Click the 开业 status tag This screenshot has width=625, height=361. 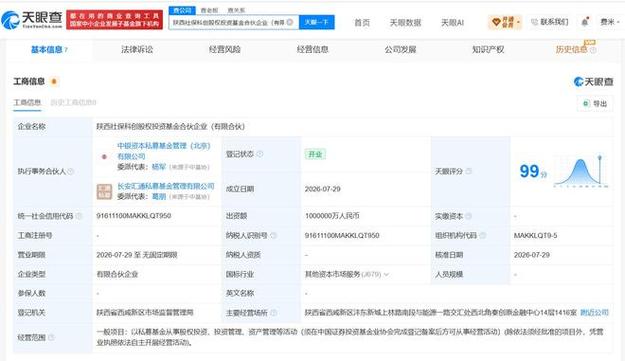(x=315, y=154)
